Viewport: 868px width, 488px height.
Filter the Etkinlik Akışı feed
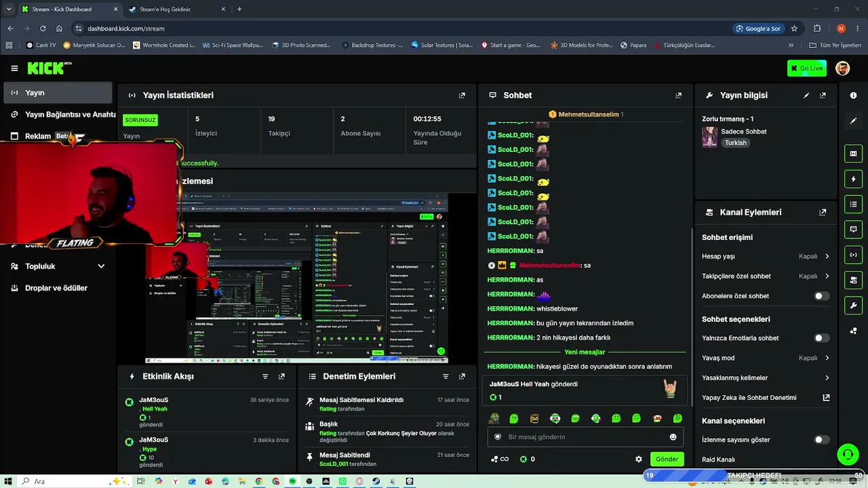coord(265,376)
